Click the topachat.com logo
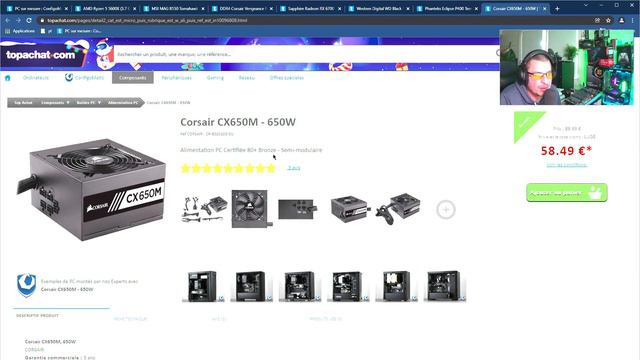The height and width of the screenshot is (360, 640). tap(40, 55)
